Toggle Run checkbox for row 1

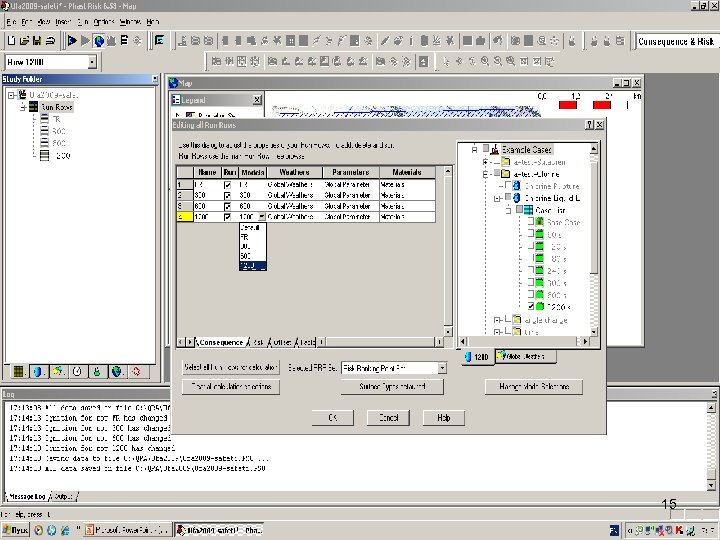227,185
